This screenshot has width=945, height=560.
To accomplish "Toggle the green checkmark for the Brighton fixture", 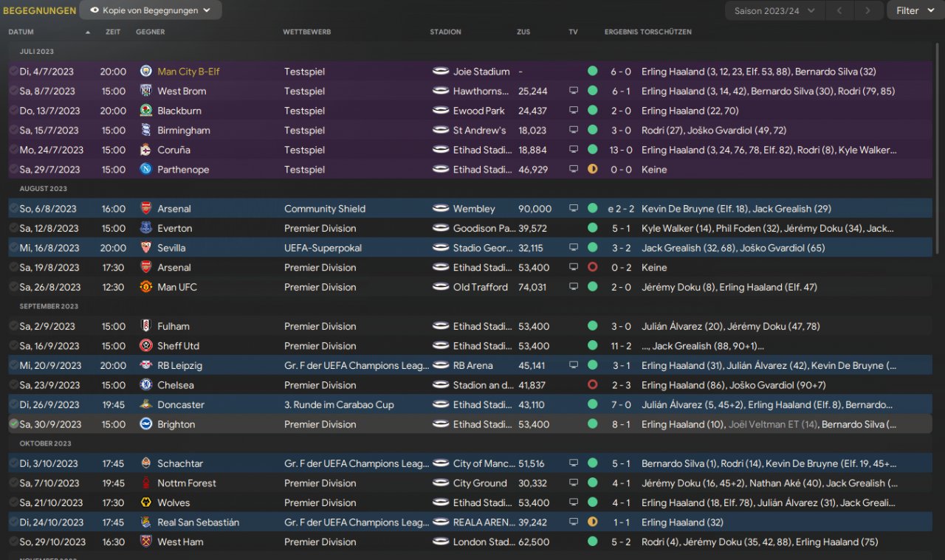I will [x=13, y=424].
